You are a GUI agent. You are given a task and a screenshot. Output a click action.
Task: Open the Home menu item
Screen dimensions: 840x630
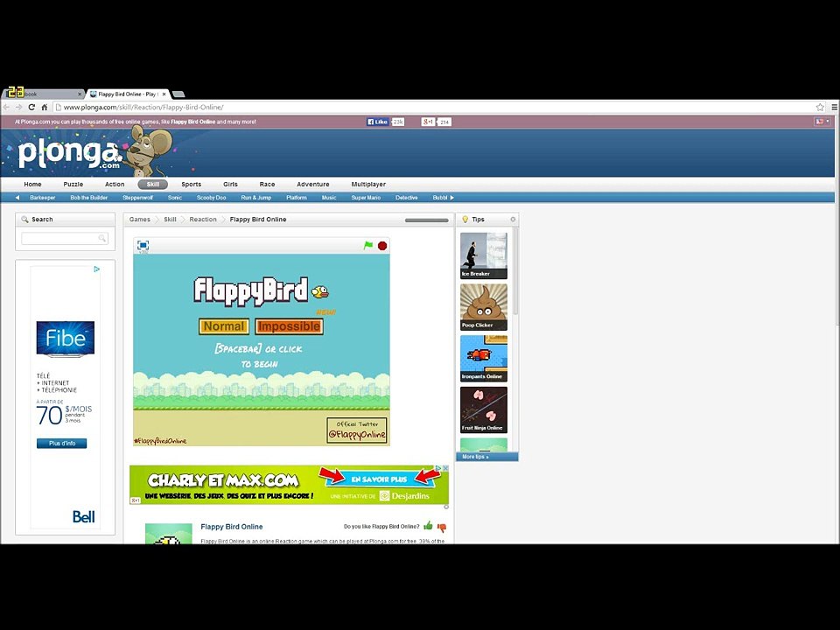[32, 185]
